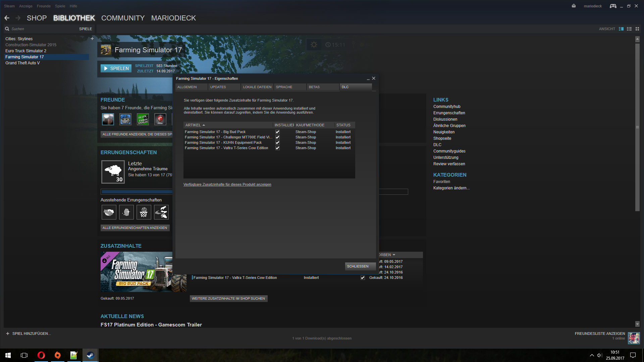
Task: Select Grand Theft Auto V in library
Action: [x=22, y=63]
